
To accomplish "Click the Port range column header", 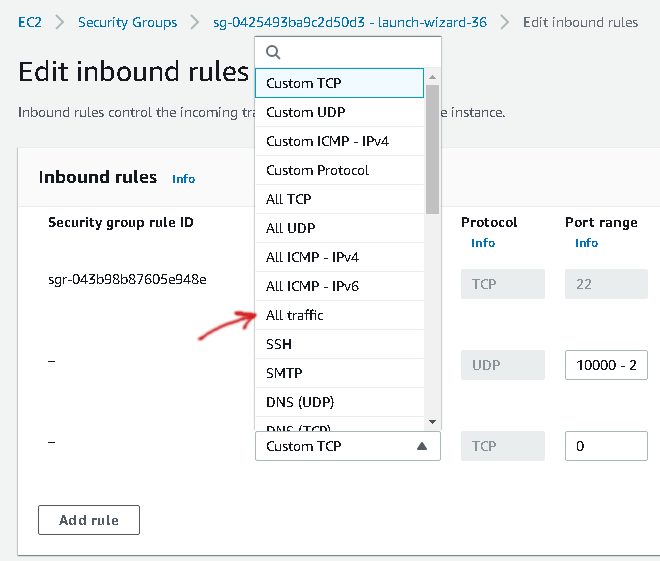I will click(601, 223).
